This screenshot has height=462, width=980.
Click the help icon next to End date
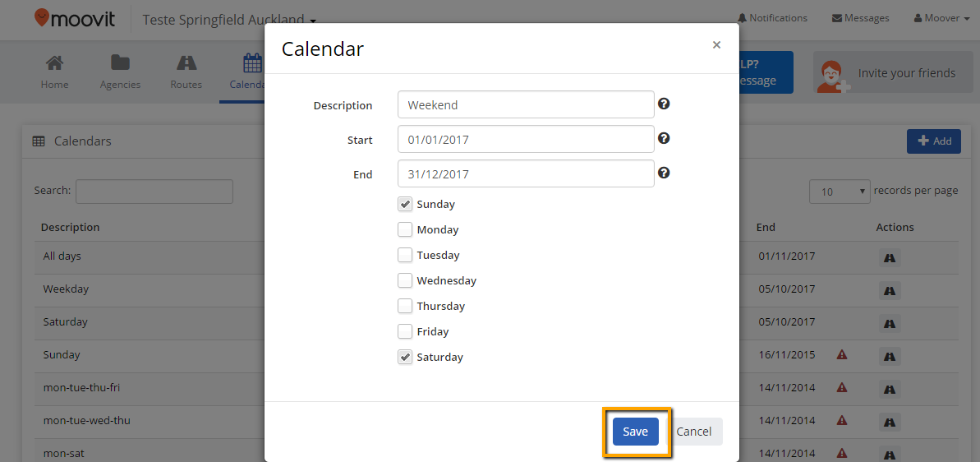(x=664, y=173)
